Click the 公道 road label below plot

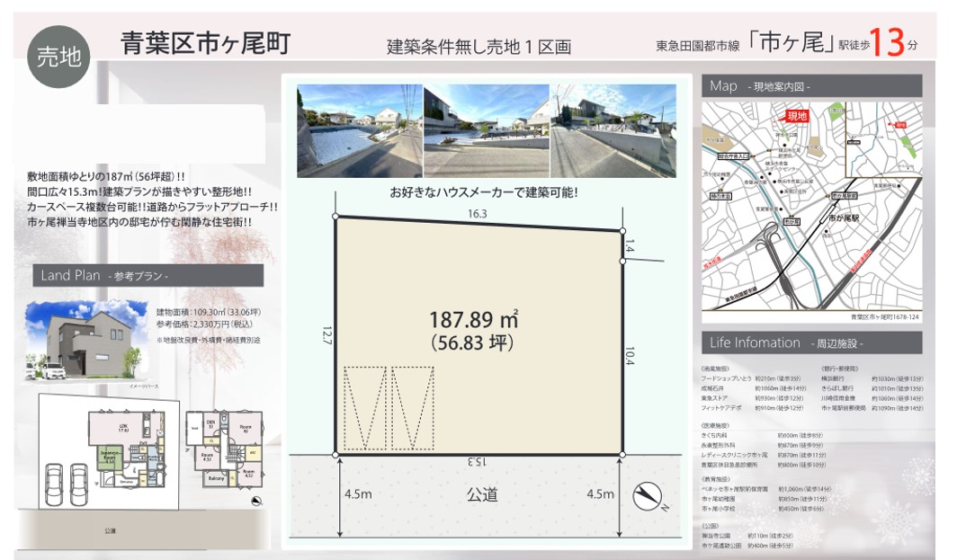click(481, 494)
